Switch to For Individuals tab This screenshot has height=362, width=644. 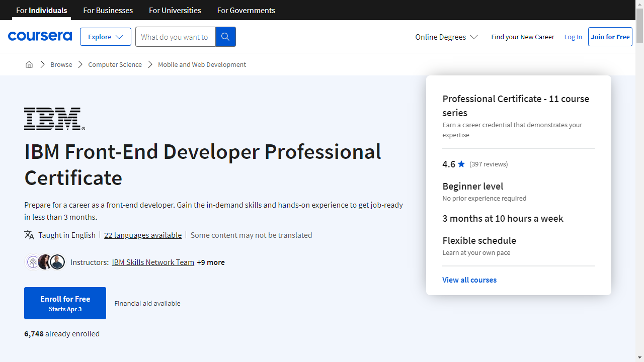click(x=42, y=10)
